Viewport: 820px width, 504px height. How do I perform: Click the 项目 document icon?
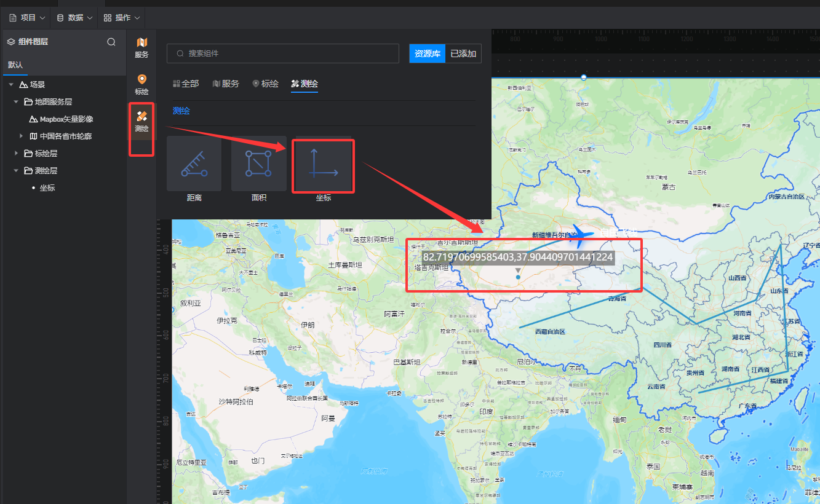[13, 18]
